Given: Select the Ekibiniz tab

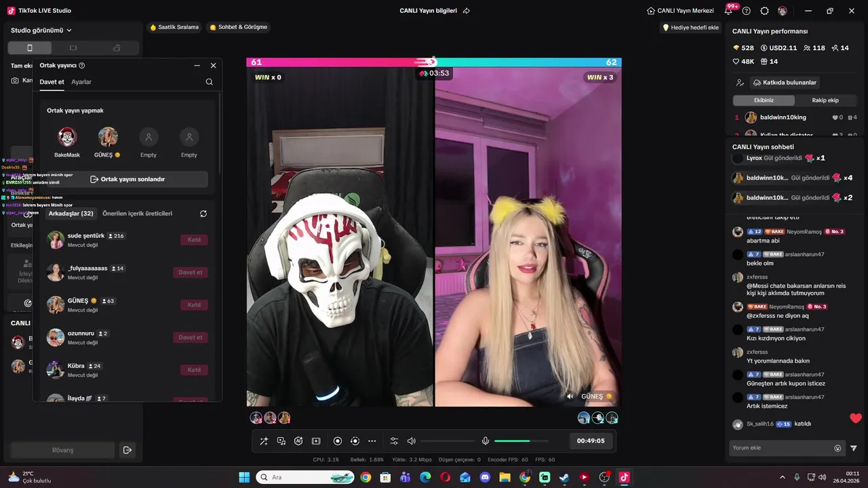Looking at the screenshot, I should click(x=764, y=100).
